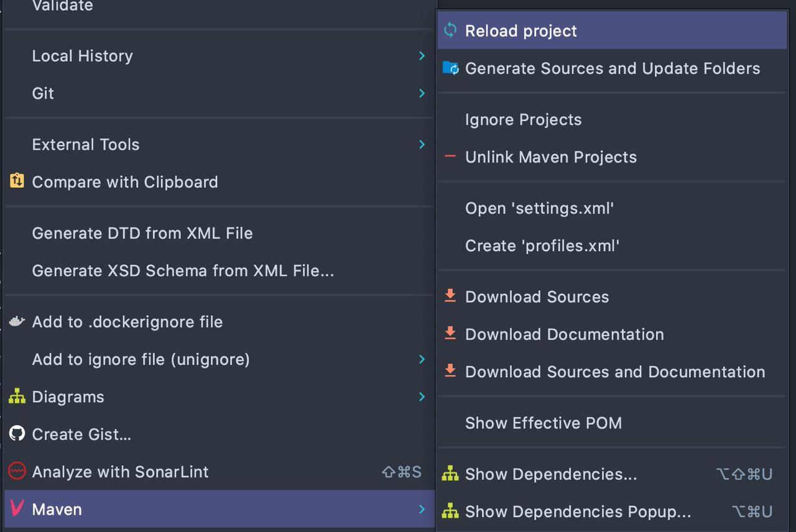Click the Download Documentation arrow icon
Image resolution: width=796 pixels, height=532 pixels.
[450, 334]
